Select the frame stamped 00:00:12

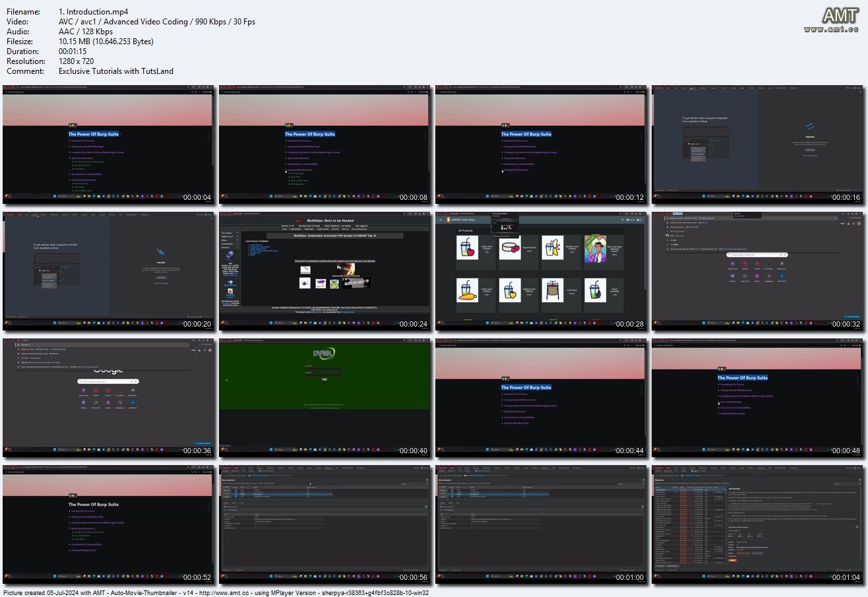tap(541, 143)
